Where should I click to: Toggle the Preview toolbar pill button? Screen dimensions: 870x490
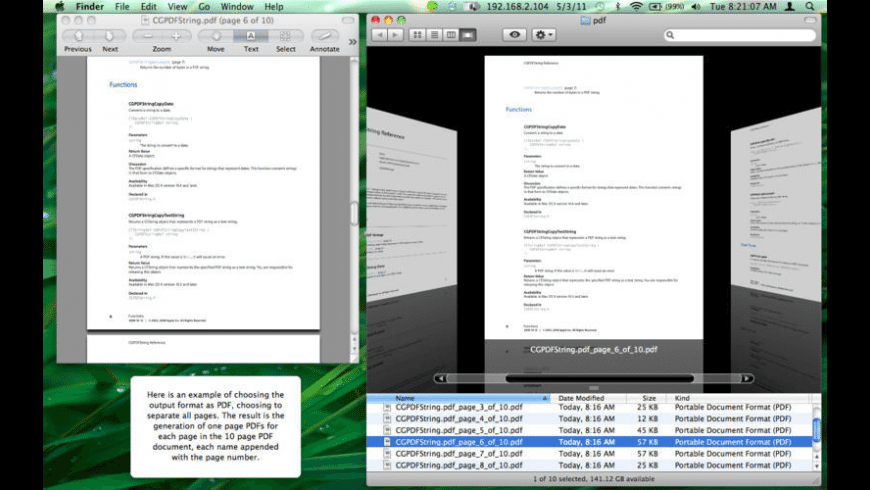(x=348, y=21)
